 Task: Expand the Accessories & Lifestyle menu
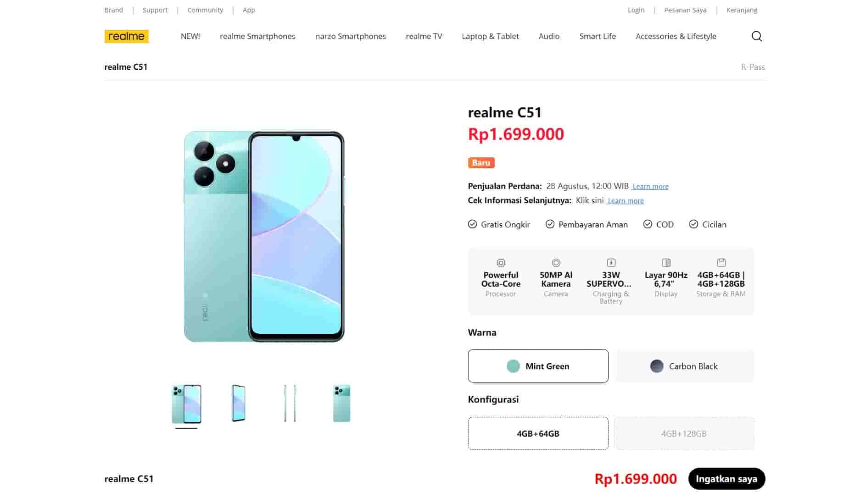tap(676, 36)
